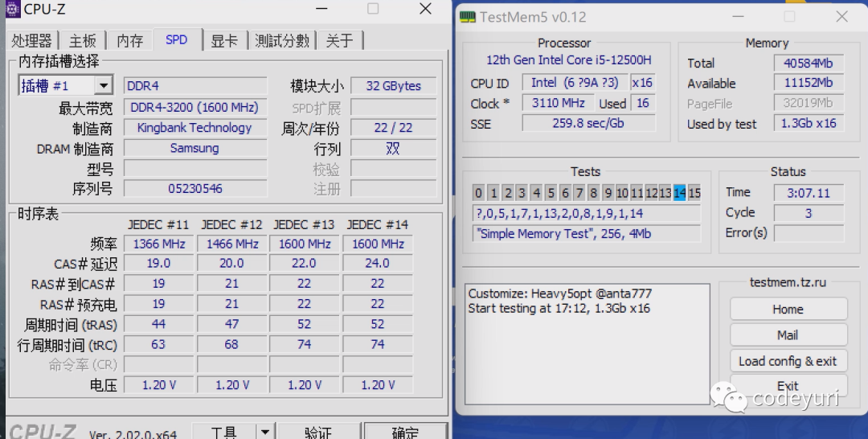The image size is (868, 439).
Task: Click the Cycle value 3
Action: pos(809,212)
